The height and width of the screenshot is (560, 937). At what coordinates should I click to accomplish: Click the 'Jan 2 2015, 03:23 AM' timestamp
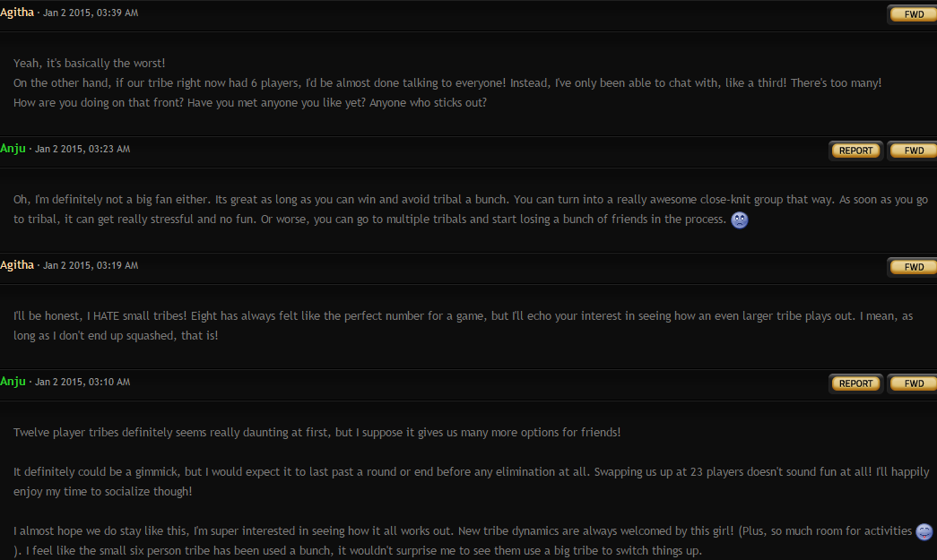82,149
